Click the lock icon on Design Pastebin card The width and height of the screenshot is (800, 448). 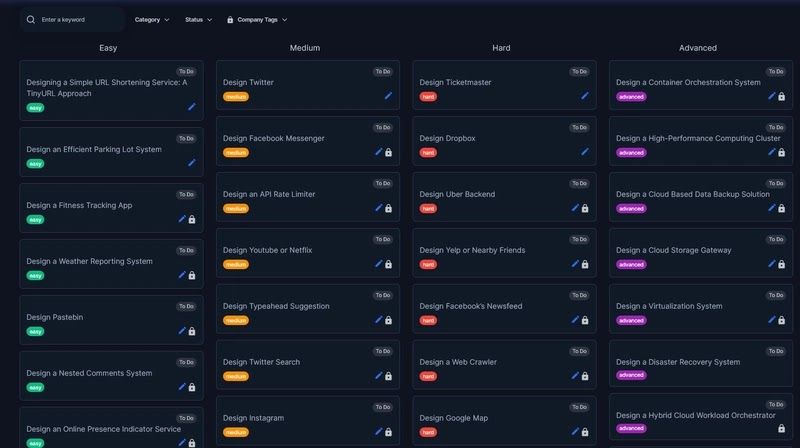coord(192,331)
